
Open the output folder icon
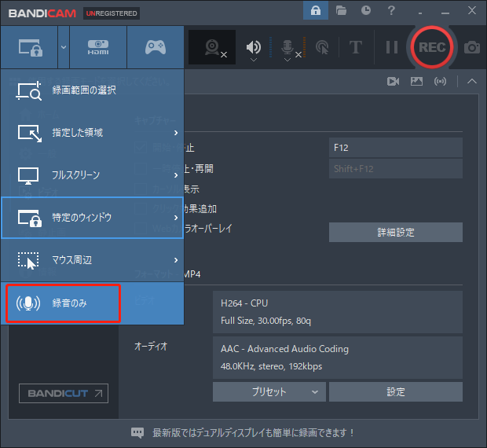tap(341, 11)
